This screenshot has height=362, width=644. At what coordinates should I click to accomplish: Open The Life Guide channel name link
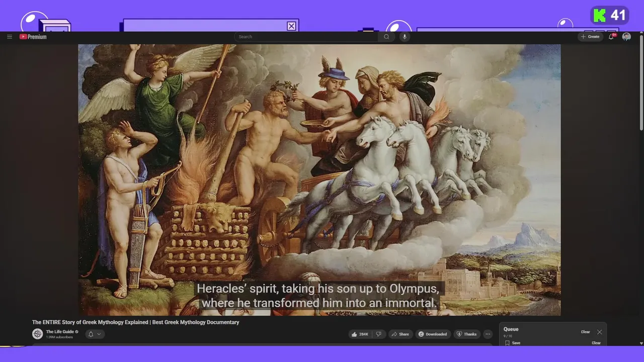click(60, 332)
